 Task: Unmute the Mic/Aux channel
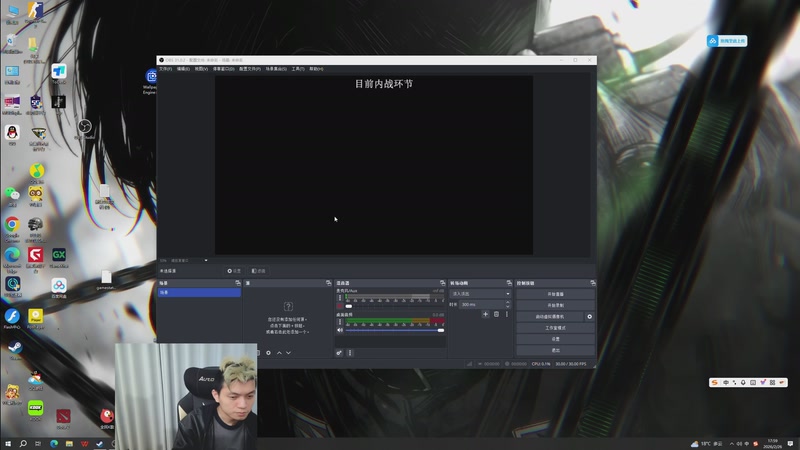point(340,306)
